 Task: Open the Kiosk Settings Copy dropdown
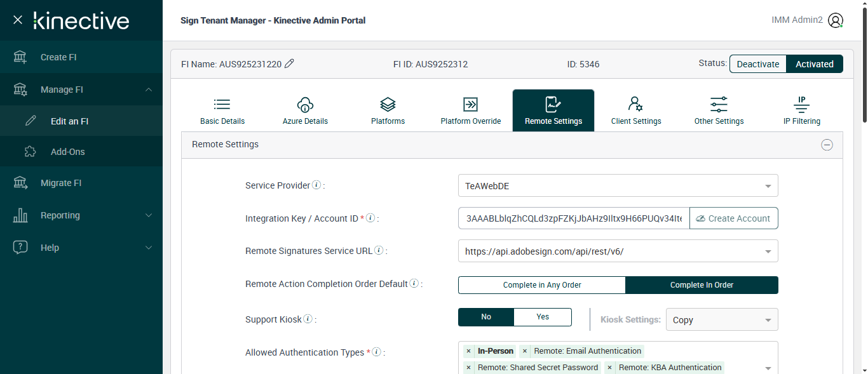click(721, 320)
